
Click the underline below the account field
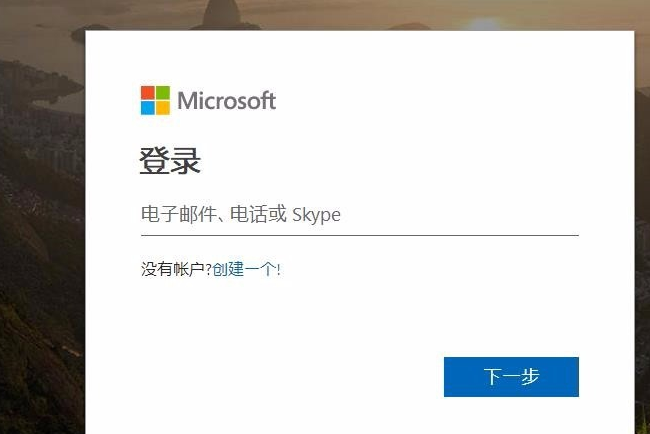tap(360, 235)
